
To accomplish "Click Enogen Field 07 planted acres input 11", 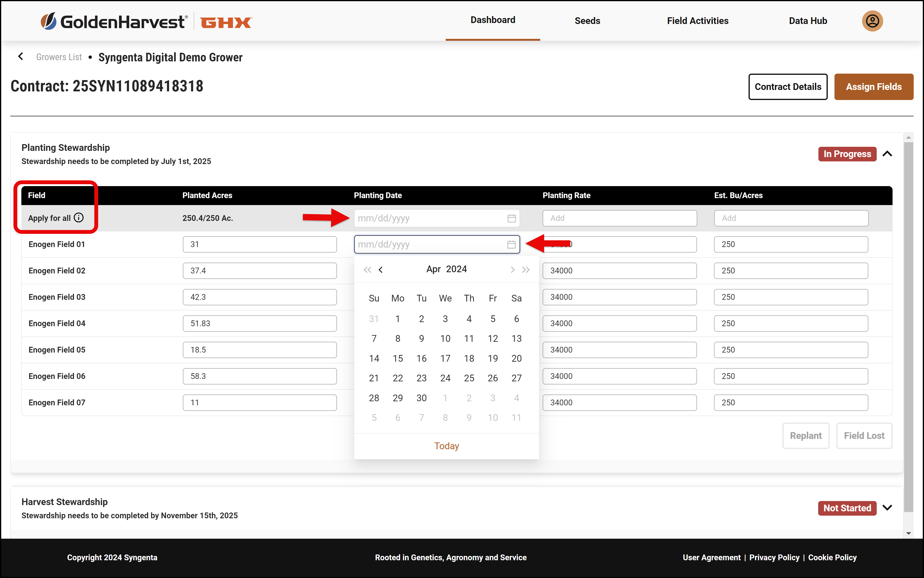I will pyautogui.click(x=260, y=402).
